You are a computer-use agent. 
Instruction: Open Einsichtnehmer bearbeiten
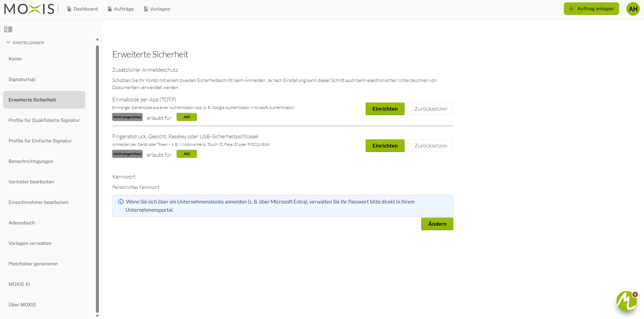click(44, 202)
